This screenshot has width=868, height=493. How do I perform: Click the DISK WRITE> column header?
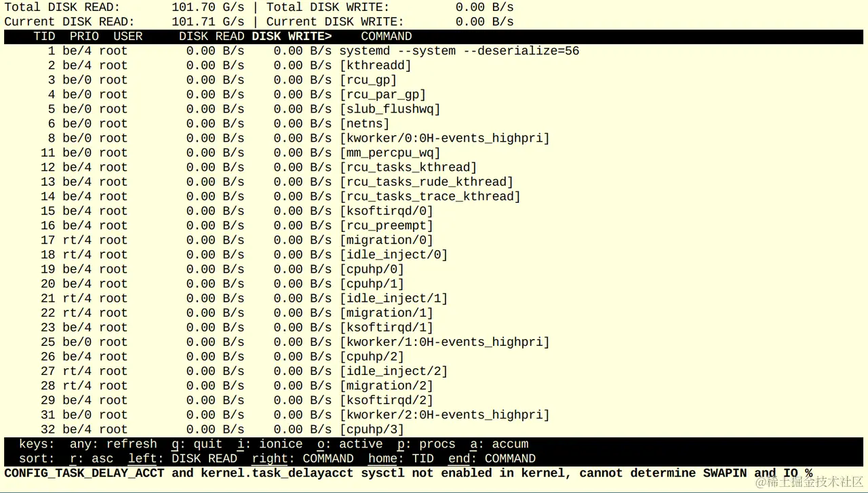[292, 37]
